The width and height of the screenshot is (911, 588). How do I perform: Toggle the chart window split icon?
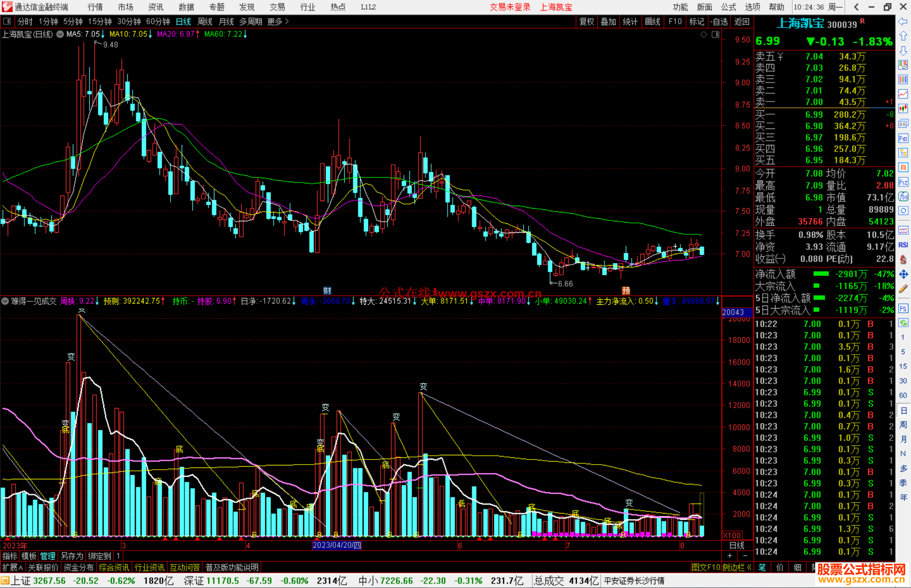pyautogui.click(x=715, y=35)
